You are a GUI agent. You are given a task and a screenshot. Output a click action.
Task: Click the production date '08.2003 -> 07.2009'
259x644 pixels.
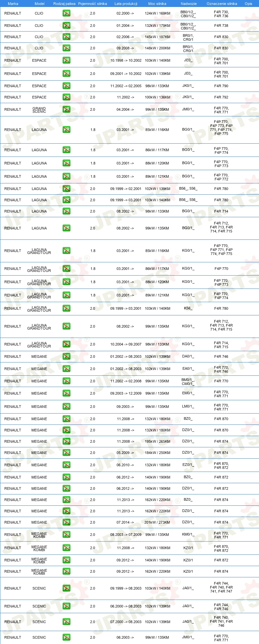[x=126, y=535]
